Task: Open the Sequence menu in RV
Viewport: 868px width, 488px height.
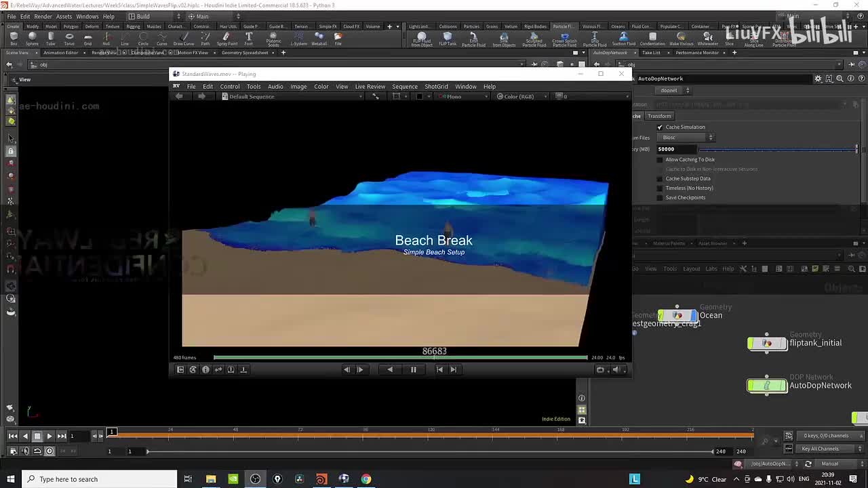Action: 404,86
